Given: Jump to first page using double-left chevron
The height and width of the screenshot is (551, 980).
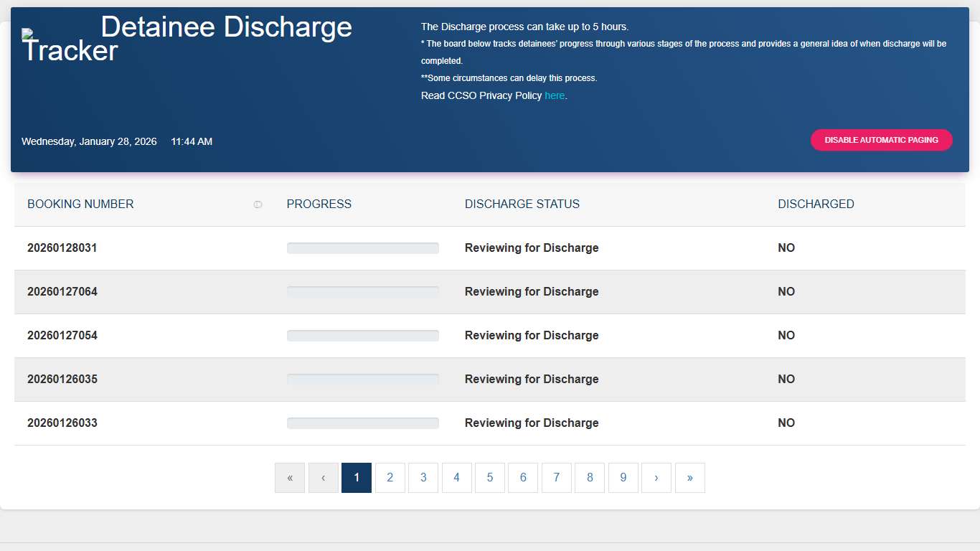Looking at the screenshot, I should [x=289, y=477].
